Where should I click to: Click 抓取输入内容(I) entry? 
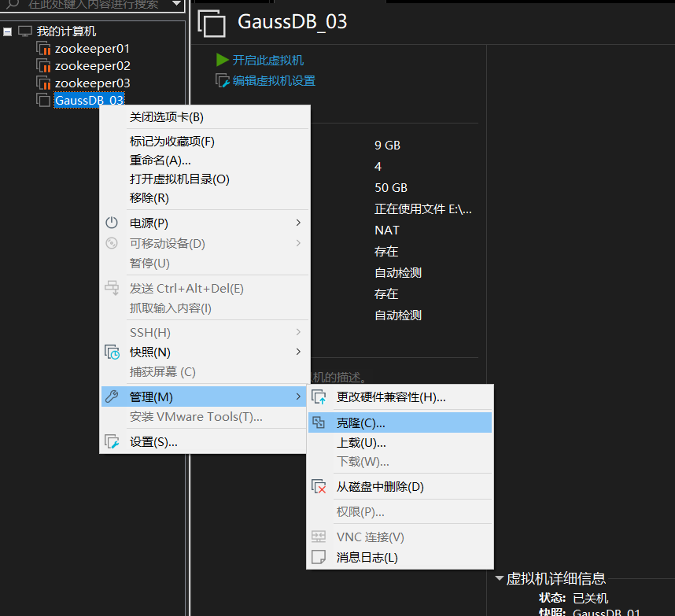[203, 308]
